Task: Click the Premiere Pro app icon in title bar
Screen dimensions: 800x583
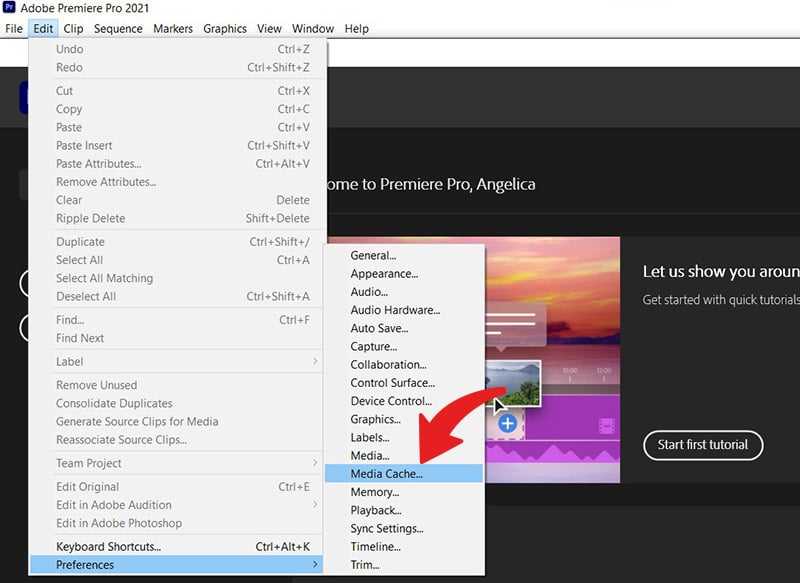Action: [9, 7]
